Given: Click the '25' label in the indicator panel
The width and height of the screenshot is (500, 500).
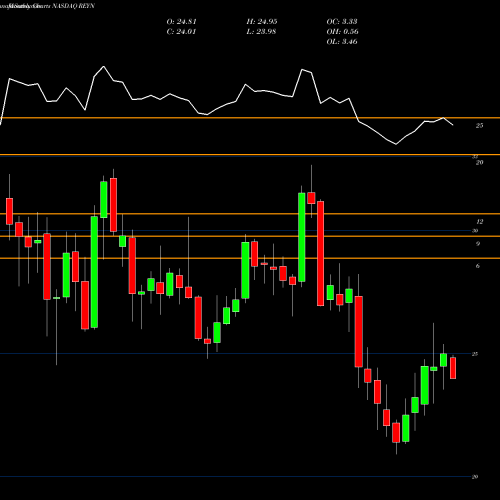Looking at the screenshot, I should pyautogui.click(x=479, y=126).
